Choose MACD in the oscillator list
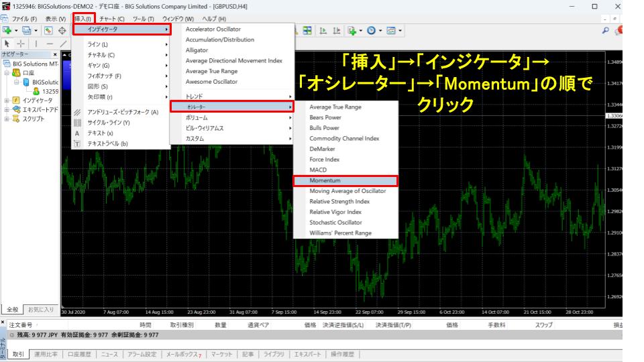644x362 pixels. click(x=318, y=170)
